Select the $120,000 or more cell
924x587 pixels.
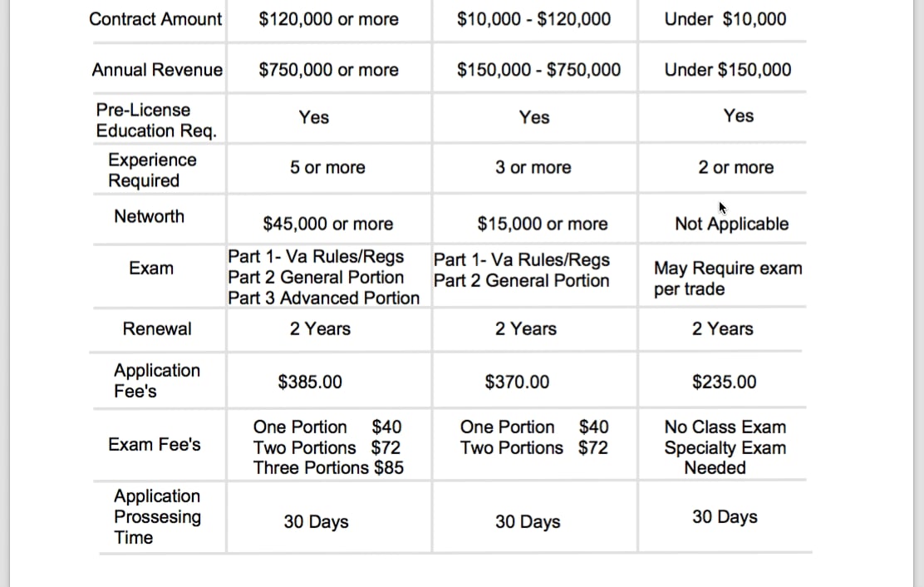point(328,19)
